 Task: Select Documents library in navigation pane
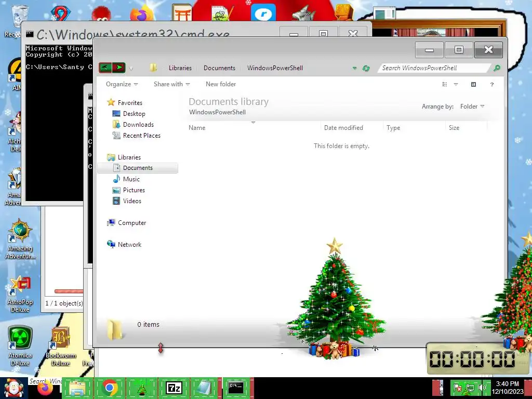coord(137,168)
